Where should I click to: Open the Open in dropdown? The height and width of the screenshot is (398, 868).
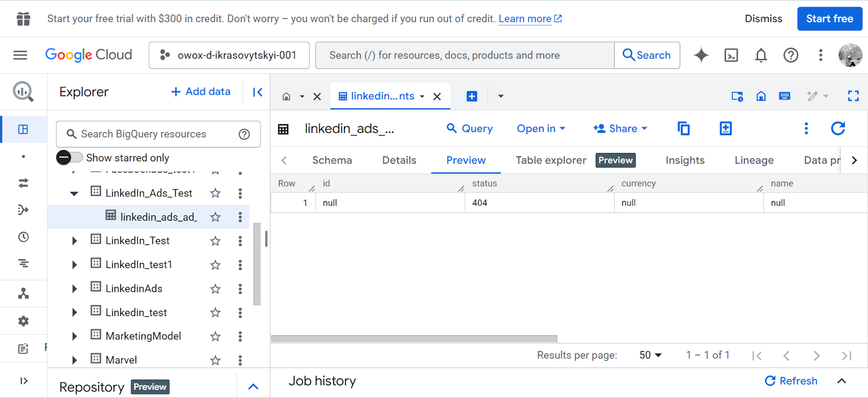pyautogui.click(x=541, y=129)
